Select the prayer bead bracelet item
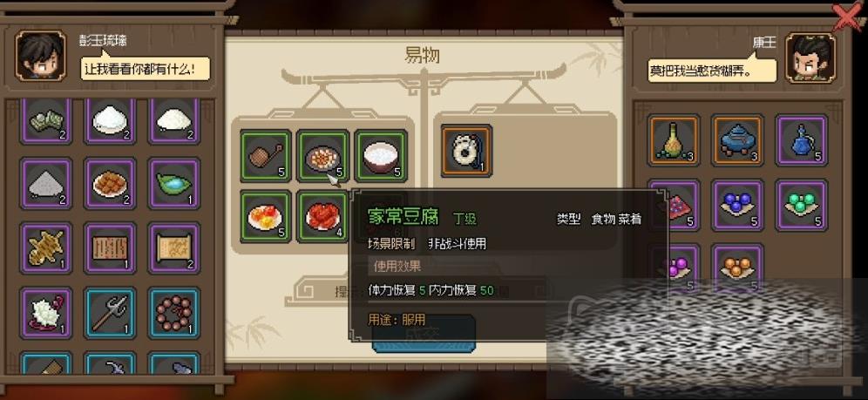Viewport: 868px width, 400px height. point(173,313)
